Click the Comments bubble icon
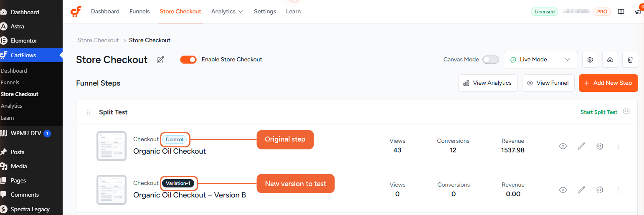The width and height of the screenshot is (644, 215). (x=4, y=195)
